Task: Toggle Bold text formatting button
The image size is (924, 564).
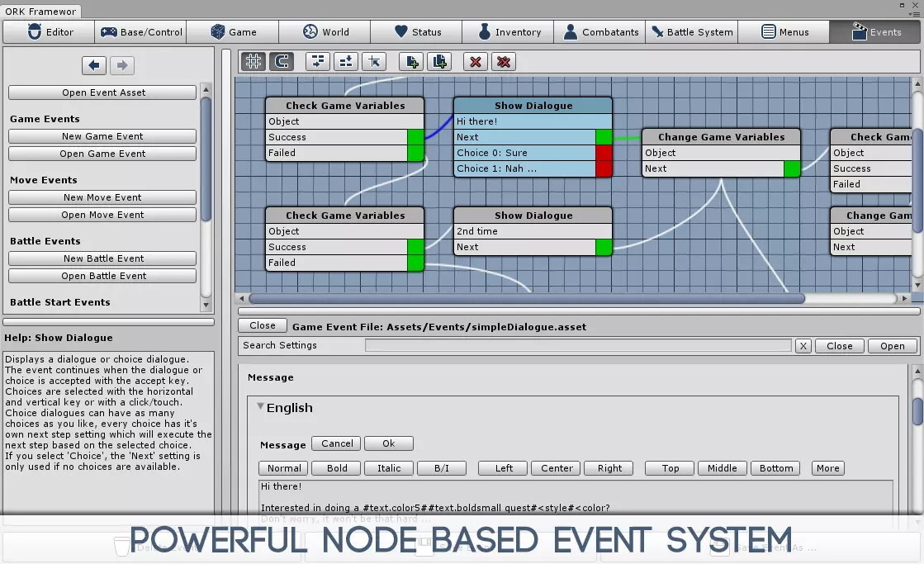Action: coord(337,468)
